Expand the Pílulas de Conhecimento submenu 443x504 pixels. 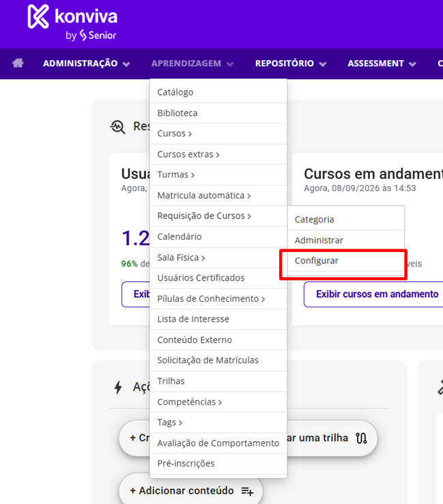[218, 299]
